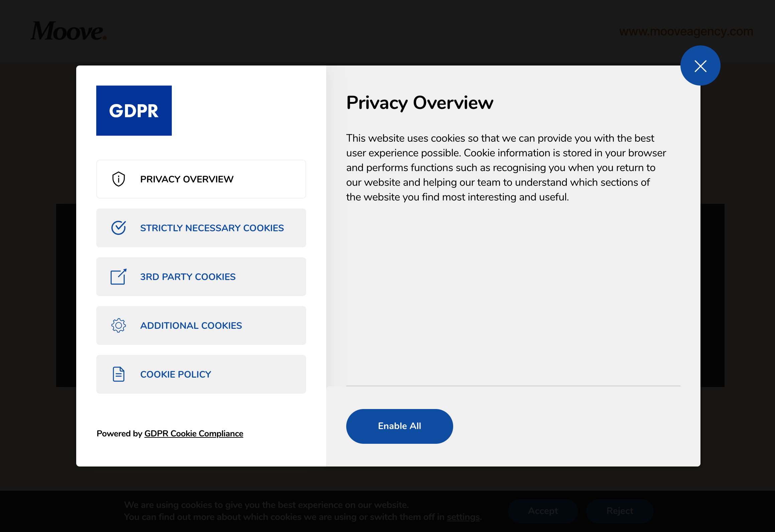Click the 3rd Party Cookies external link icon
Viewport: 775px width, 532px height.
[118, 276]
